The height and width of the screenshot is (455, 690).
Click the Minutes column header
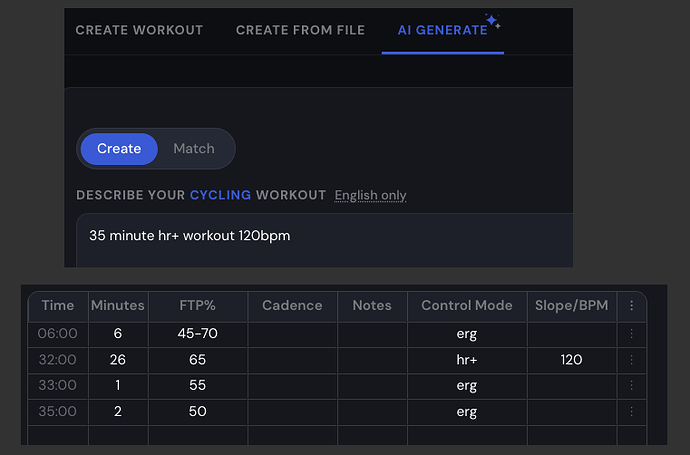pos(118,305)
